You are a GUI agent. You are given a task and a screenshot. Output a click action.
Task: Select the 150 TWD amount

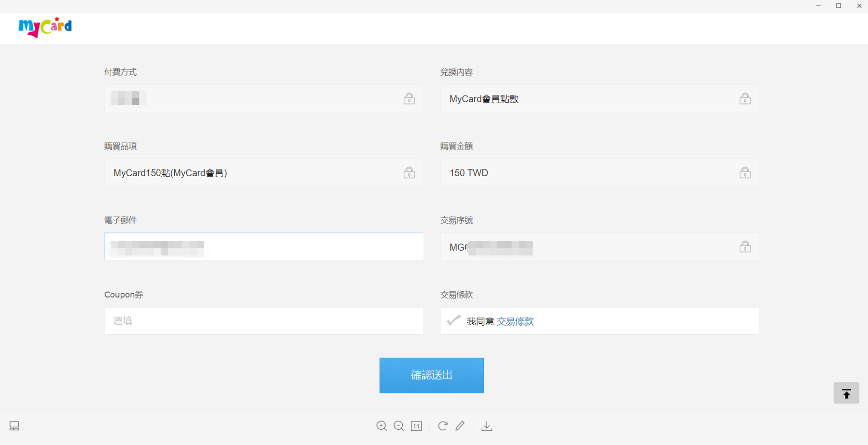(469, 173)
